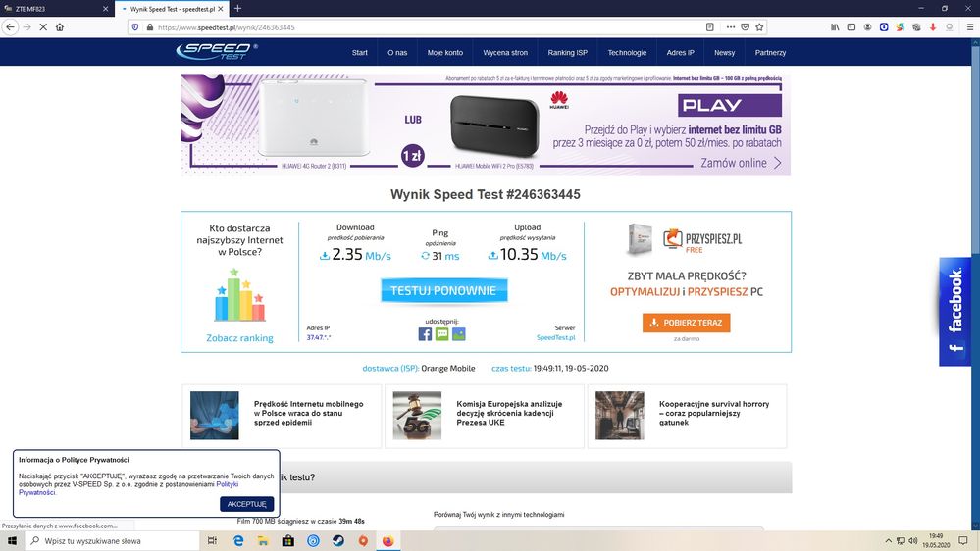Open tracking protection shield in address bar
980x551 pixels.
pos(135,27)
